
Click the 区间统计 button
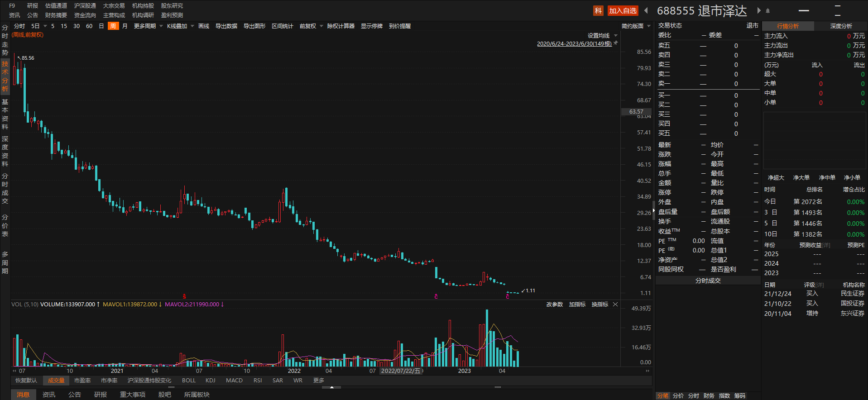pyautogui.click(x=283, y=26)
